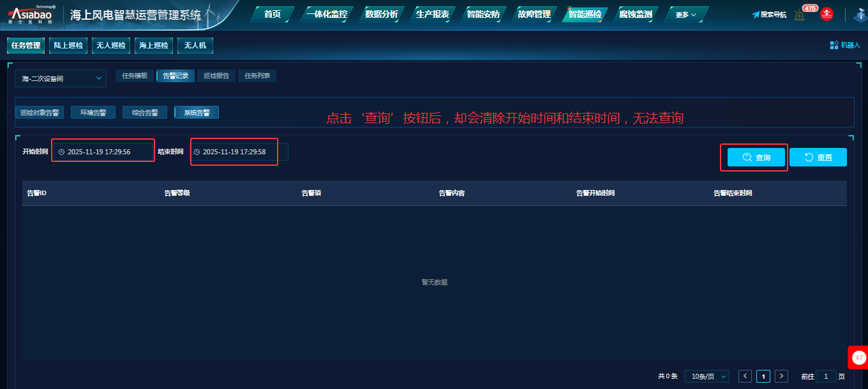Click the 前往 page number input box
Screen dimensions: 868x389
(x=826, y=376)
